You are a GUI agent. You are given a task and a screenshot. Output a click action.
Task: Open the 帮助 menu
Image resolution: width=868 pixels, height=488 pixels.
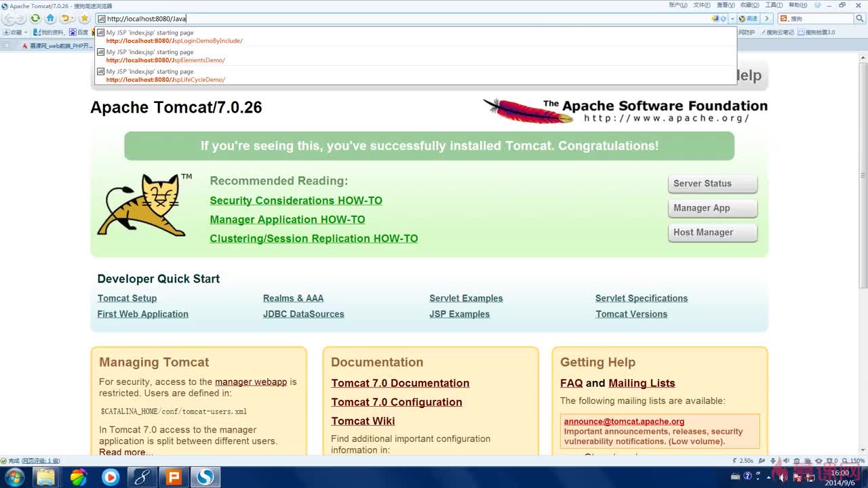797,5
